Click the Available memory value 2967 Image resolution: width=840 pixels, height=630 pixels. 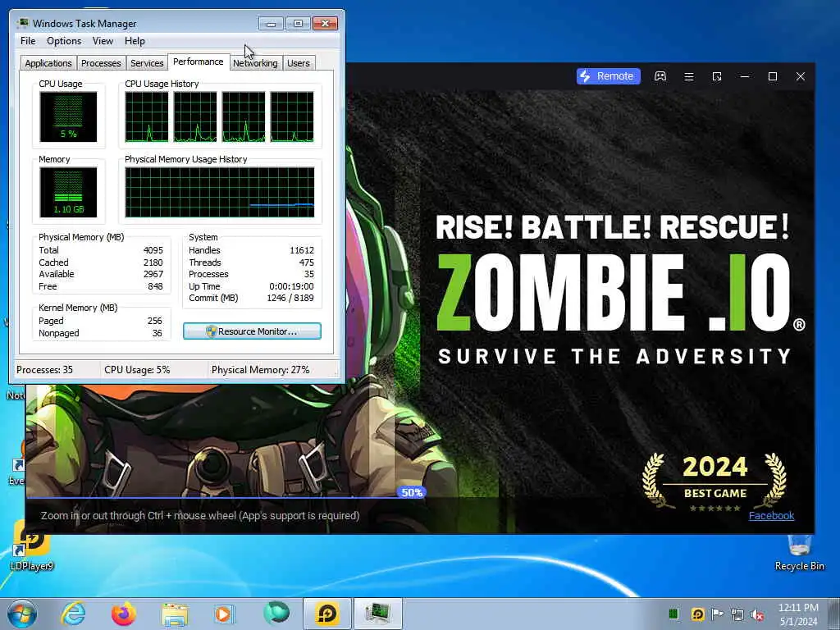tap(153, 274)
